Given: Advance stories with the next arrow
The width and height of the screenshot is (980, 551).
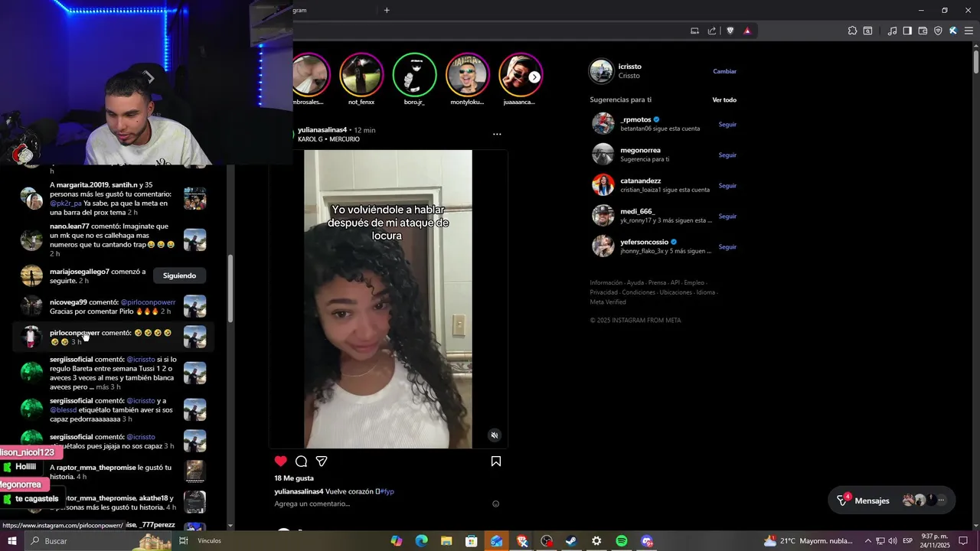Looking at the screenshot, I should [534, 77].
